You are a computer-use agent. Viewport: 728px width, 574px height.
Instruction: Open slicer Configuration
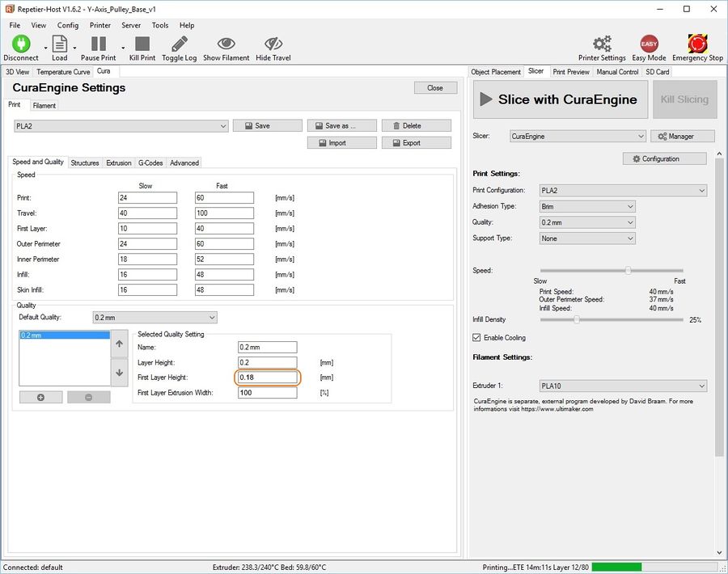664,158
